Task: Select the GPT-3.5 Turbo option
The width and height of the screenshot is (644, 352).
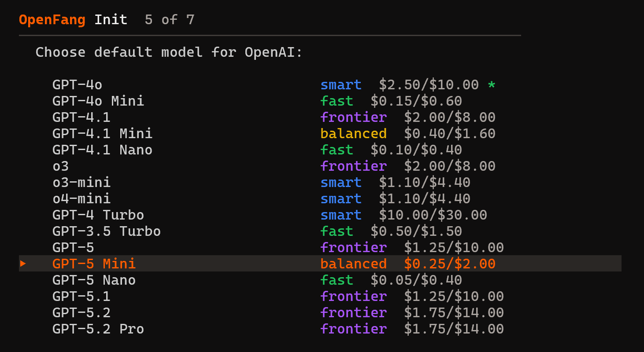Action: [x=106, y=231]
